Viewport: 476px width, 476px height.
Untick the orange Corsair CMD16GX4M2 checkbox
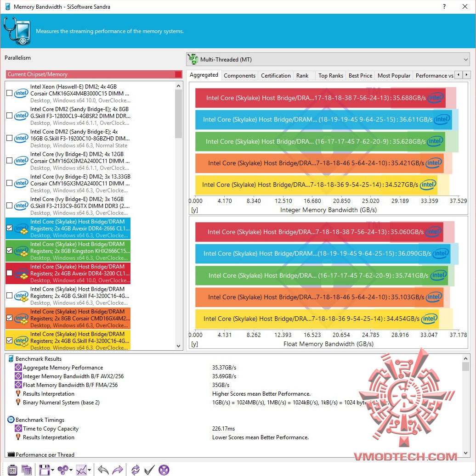(x=10, y=318)
